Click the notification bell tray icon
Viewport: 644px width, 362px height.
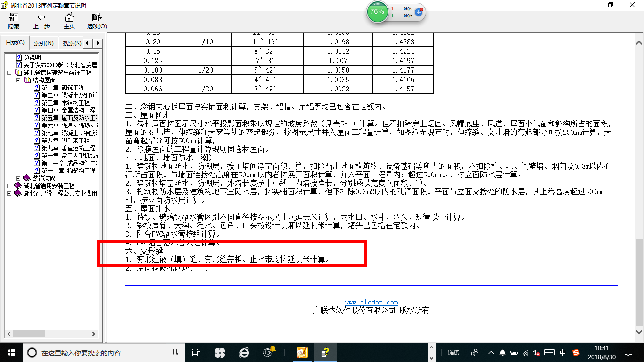[503, 353]
